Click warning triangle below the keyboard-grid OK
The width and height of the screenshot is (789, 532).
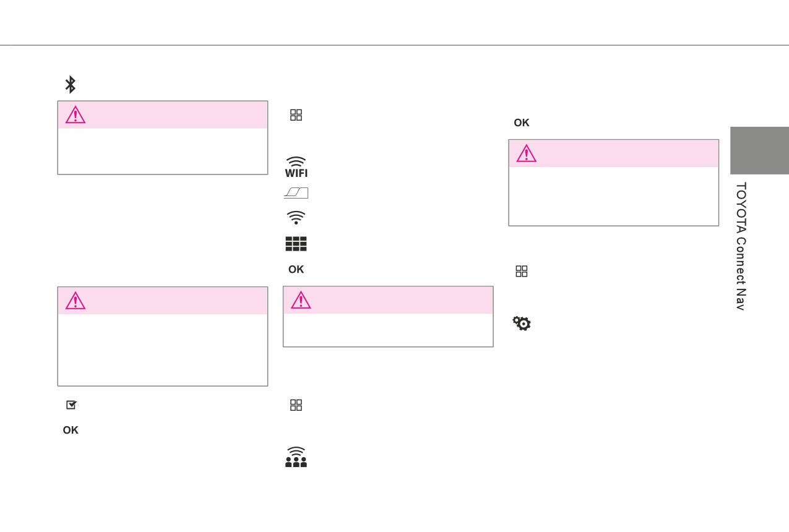pos(301,300)
